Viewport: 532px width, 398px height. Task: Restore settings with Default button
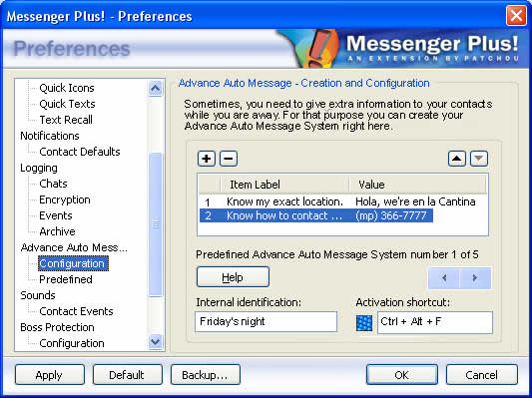127,375
